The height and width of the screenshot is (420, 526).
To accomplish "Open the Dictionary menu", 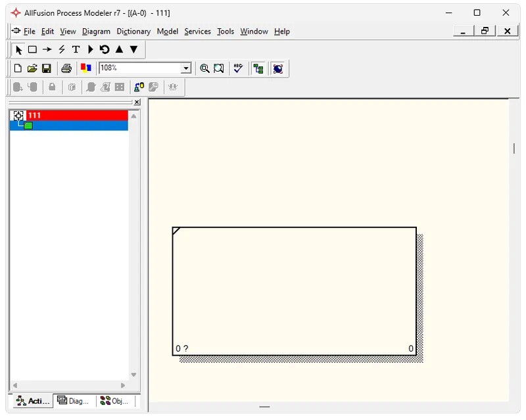I will tap(133, 32).
